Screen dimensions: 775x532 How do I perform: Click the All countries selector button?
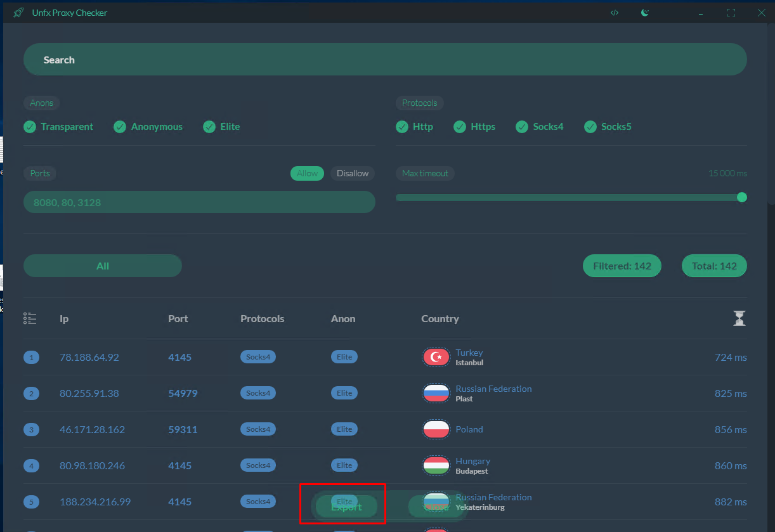tap(103, 266)
